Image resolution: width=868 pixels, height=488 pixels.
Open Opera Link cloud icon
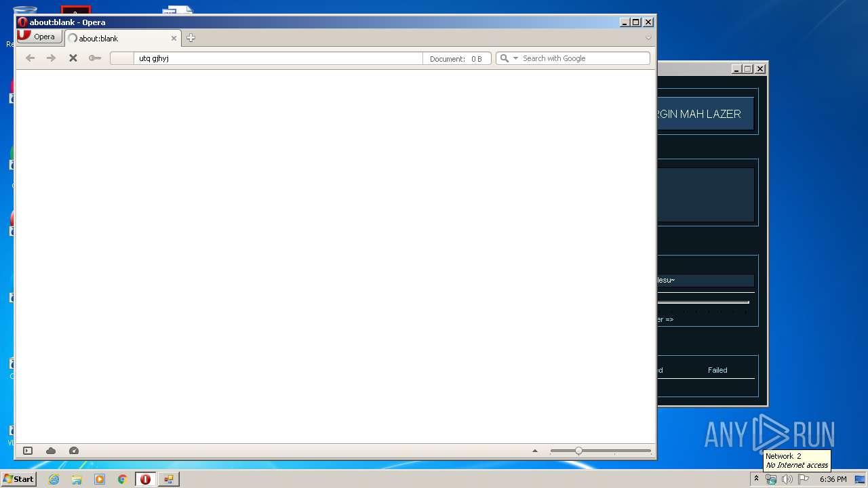pos(51,451)
